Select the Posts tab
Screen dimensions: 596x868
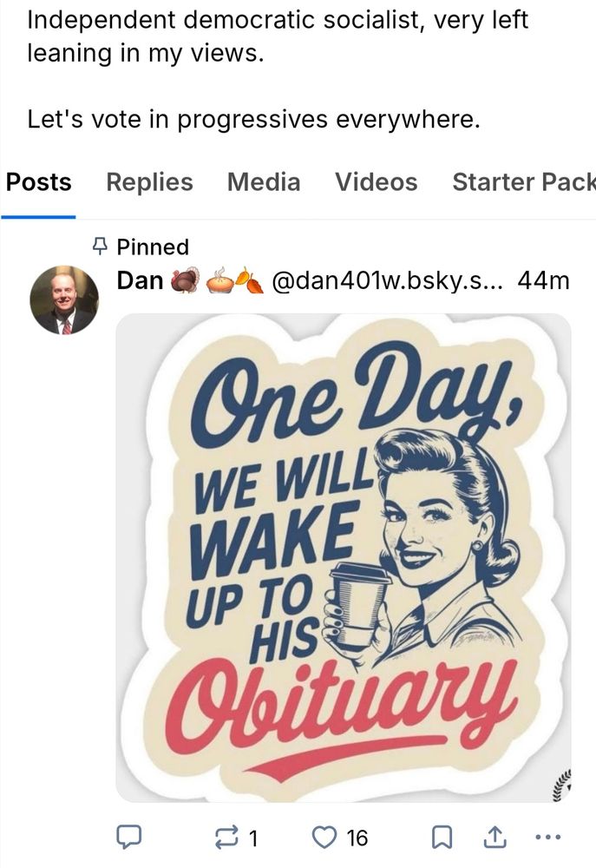coord(38,182)
